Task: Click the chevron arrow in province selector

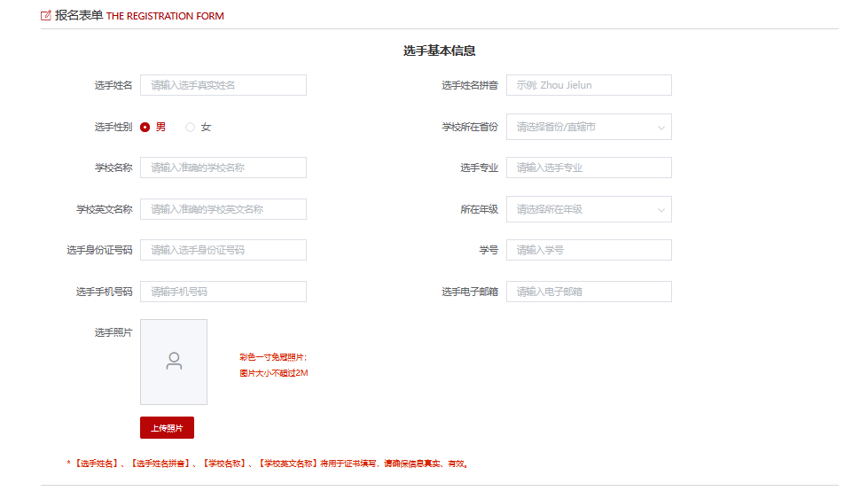Action: click(x=661, y=128)
